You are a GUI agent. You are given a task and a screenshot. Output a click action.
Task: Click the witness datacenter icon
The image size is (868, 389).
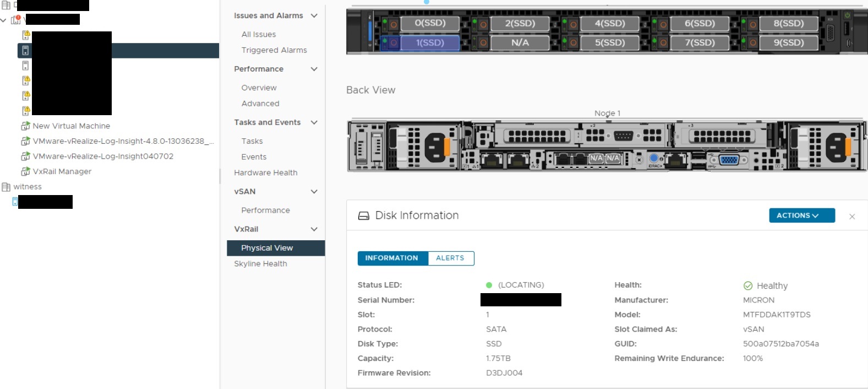point(6,187)
